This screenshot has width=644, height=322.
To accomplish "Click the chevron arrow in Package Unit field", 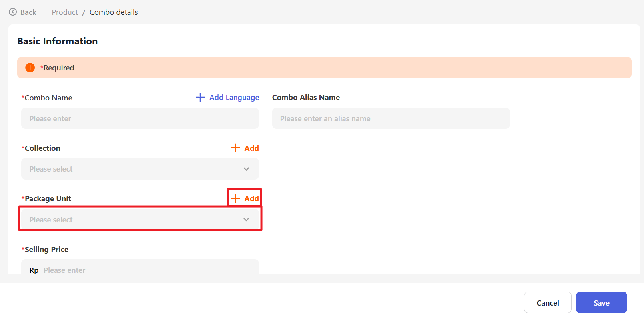I will tap(246, 220).
